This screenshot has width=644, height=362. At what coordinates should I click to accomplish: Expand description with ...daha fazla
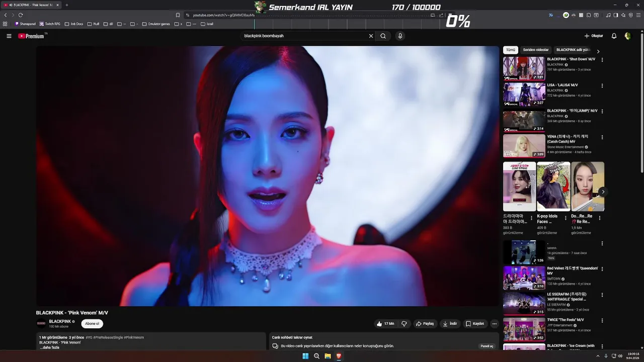click(x=49, y=347)
